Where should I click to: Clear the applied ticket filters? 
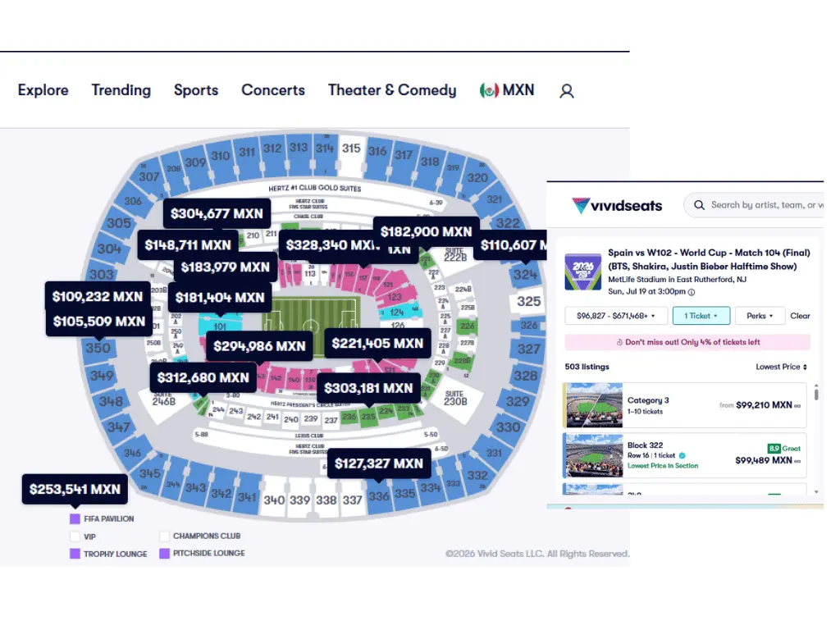point(800,316)
